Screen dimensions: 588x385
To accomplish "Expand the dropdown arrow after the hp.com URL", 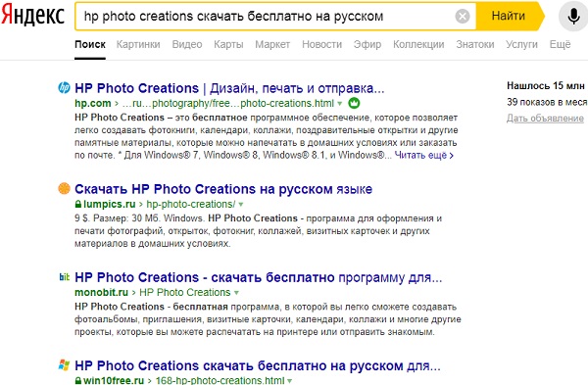I will pyautogui.click(x=340, y=104).
